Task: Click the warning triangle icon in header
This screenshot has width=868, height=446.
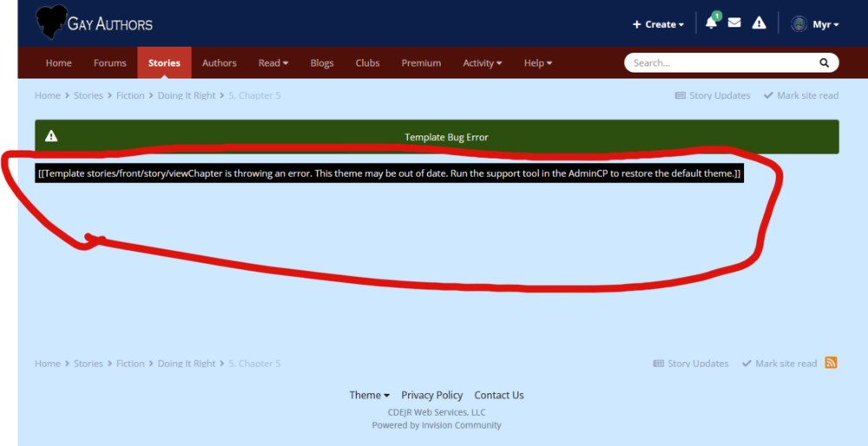Action: coord(759,23)
